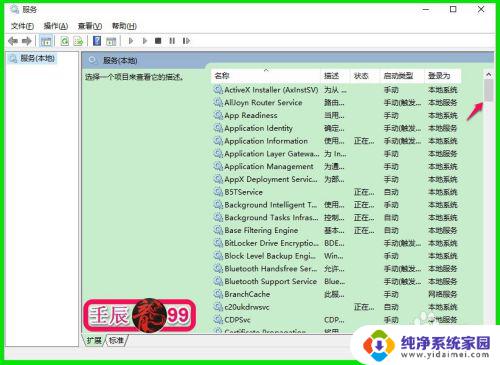This screenshot has width=500, height=365.
Task: Switch to the 标准 tab
Action: [x=116, y=340]
